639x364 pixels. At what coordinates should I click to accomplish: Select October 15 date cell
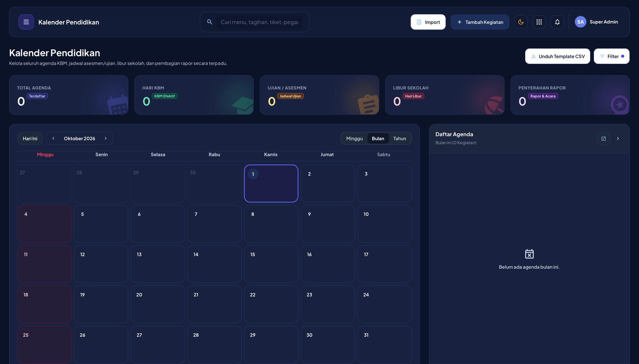click(x=271, y=264)
